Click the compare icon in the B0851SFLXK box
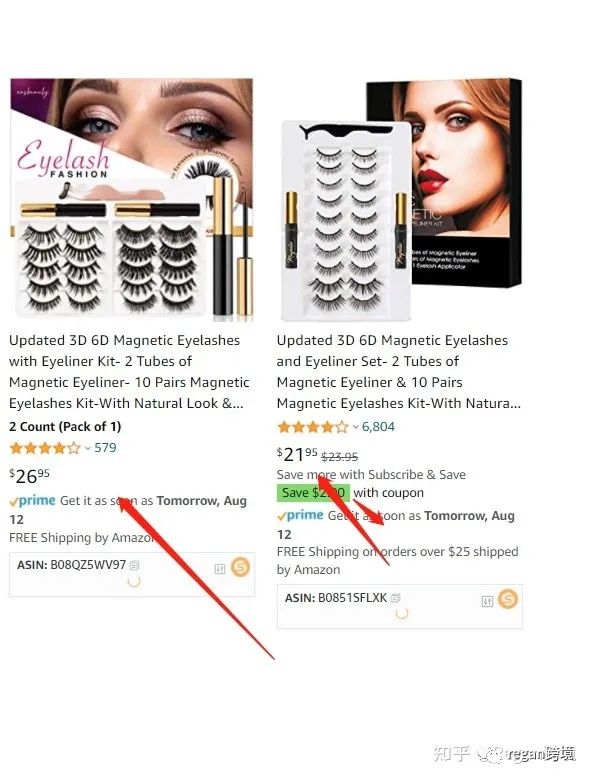Viewport: 592px width, 780px height. [x=488, y=601]
